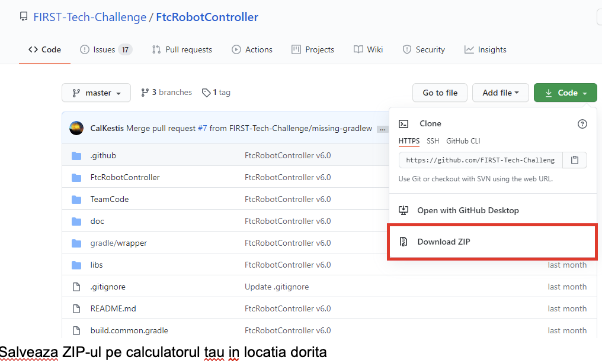Screen dimensions: 603x364
Task: Open the doc folder
Action: (x=97, y=221)
